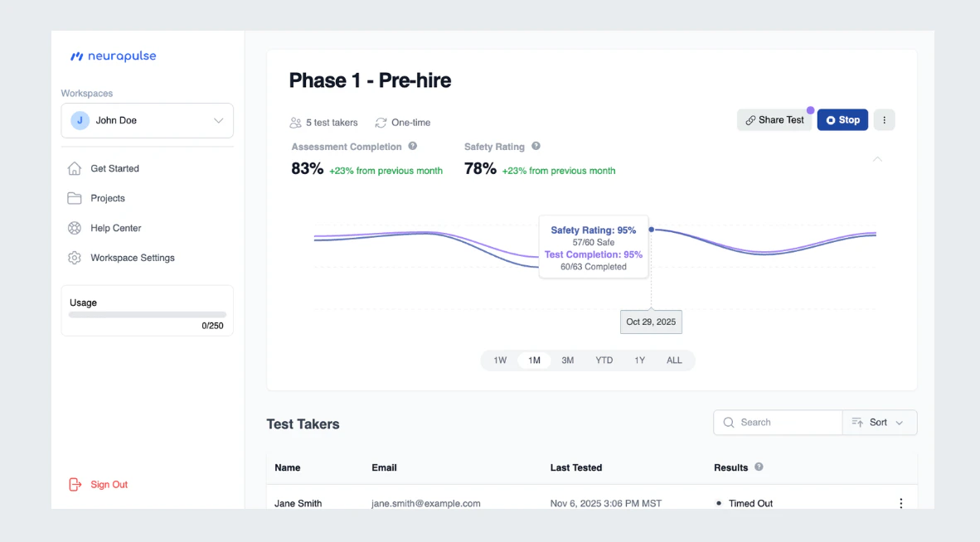This screenshot has width=980, height=542.
Task: Click the Projects folder icon
Action: (x=75, y=198)
